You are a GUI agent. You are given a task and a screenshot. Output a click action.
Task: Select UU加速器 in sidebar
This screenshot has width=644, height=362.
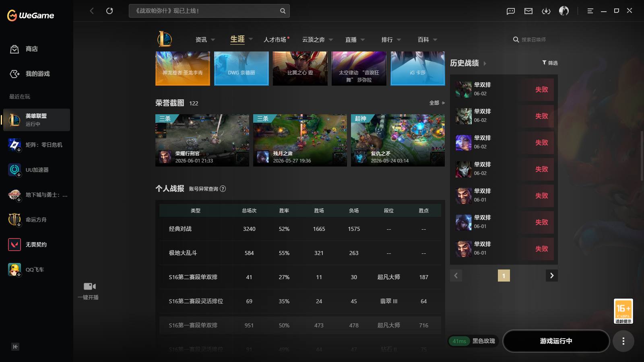(37, 170)
